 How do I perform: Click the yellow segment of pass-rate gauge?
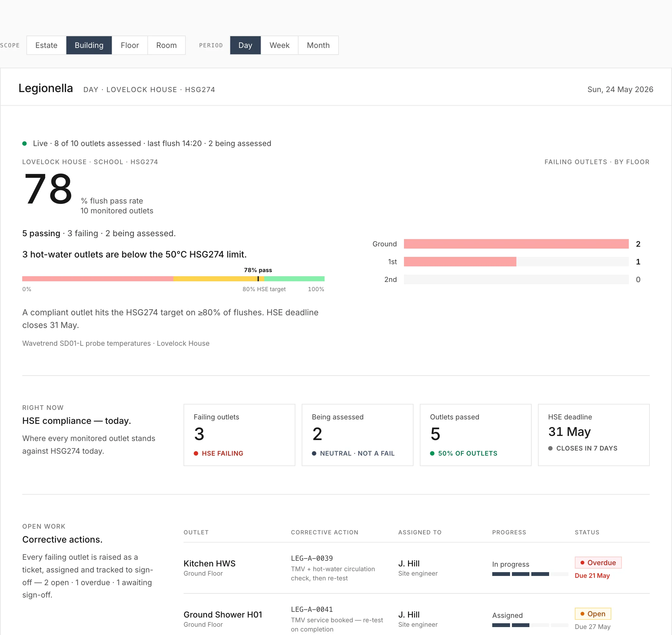coord(219,279)
